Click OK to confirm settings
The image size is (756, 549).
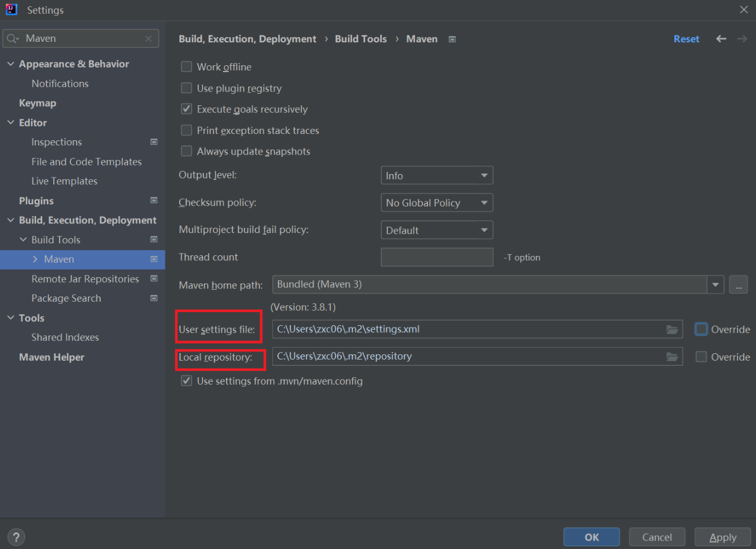592,537
